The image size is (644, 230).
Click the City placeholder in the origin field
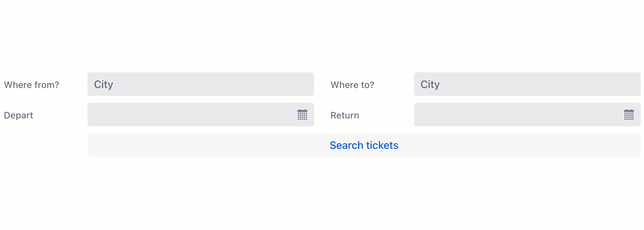(103, 84)
